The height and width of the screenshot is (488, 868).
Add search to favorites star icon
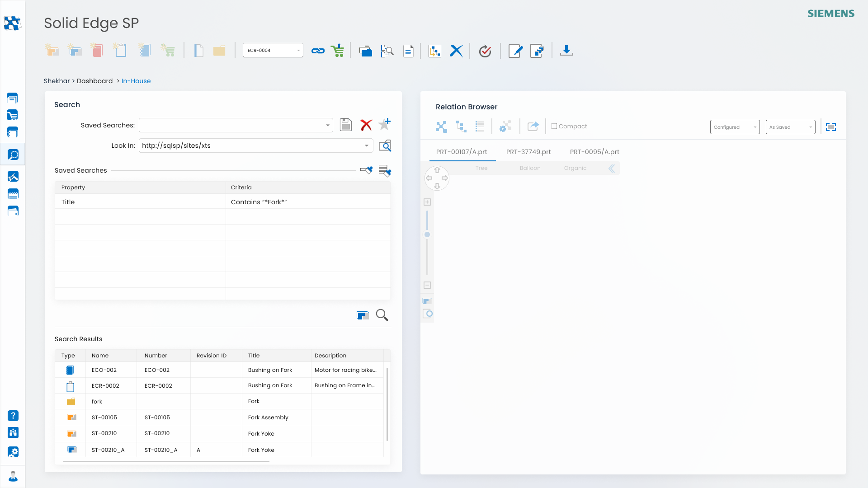(385, 124)
